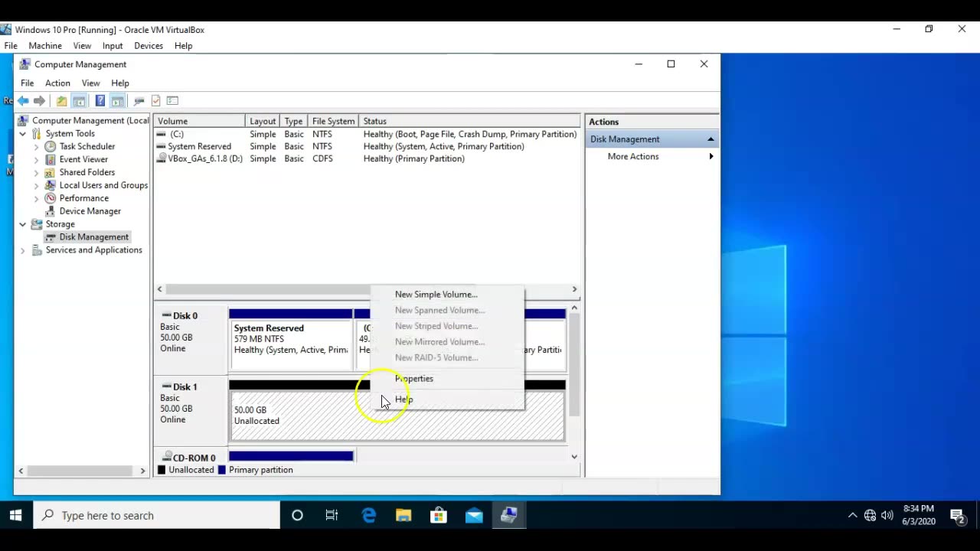Image resolution: width=980 pixels, height=551 pixels.
Task: Click the VBox_GAs CD drive icon in volume list
Action: click(161, 158)
